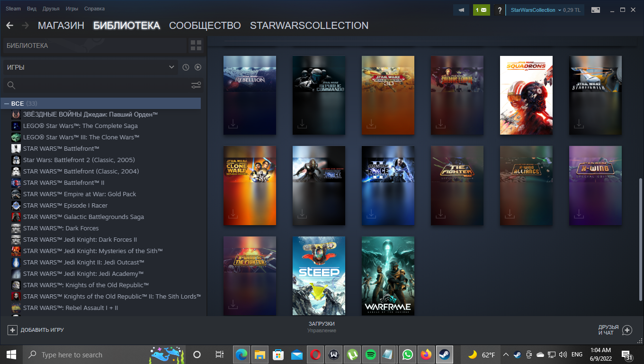
Task: Open the inbox with 1 message
Action: click(481, 10)
